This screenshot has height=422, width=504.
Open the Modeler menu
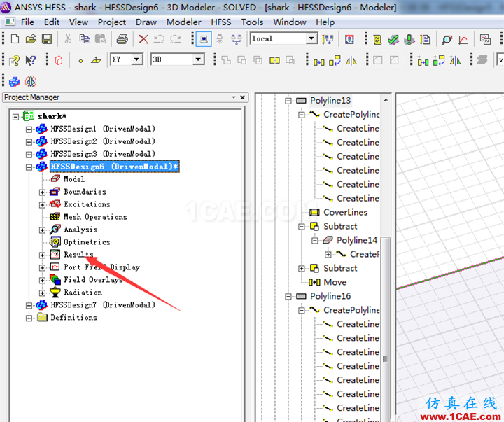(x=183, y=22)
